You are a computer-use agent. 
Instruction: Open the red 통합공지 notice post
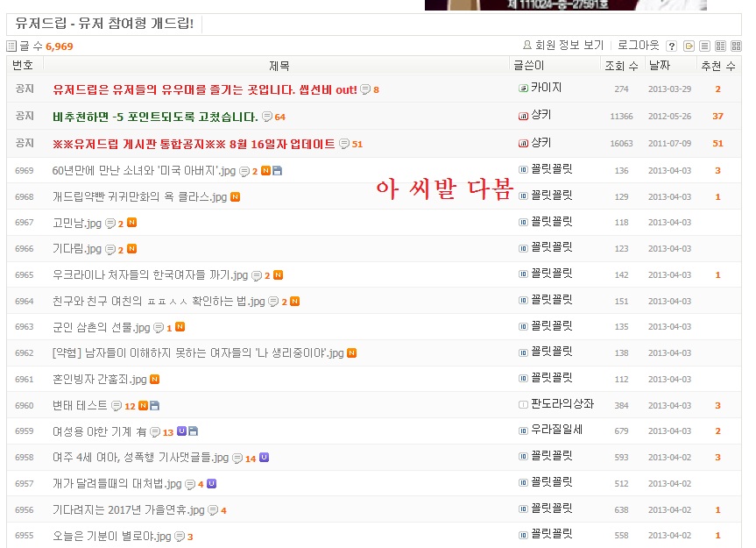(x=194, y=145)
